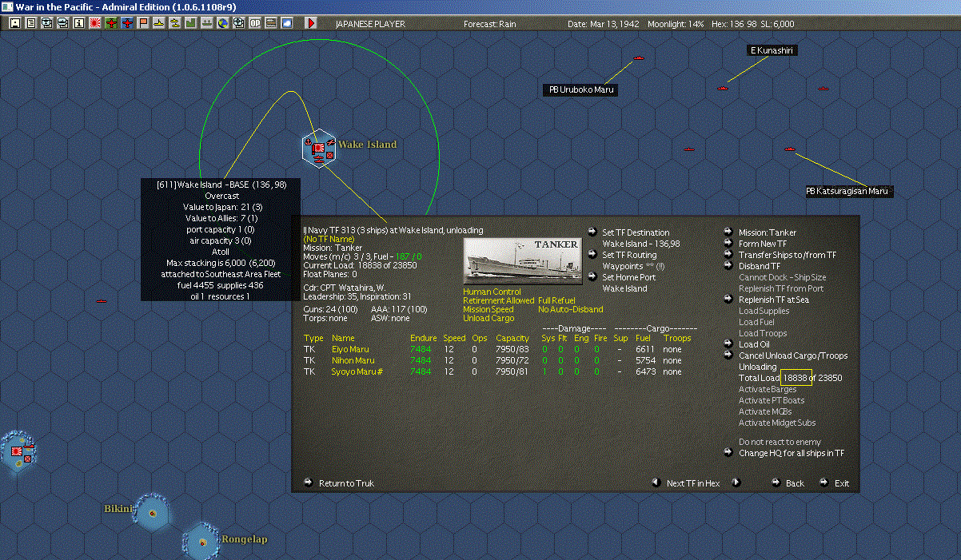Screen dimensions: 961x560
Task: Toggle Unload Cargo setting
Action: 488,319
